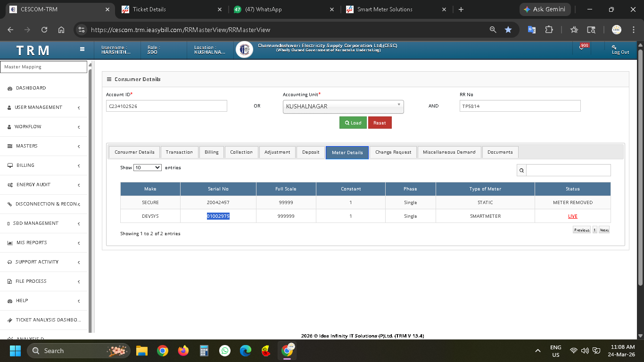
Task: Open the notifications icon with 900 badge
Action: pyautogui.click(x=582, y=48)
